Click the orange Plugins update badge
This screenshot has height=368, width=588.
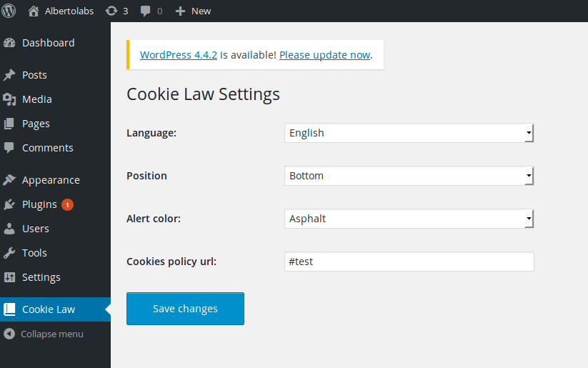[67, 205]
